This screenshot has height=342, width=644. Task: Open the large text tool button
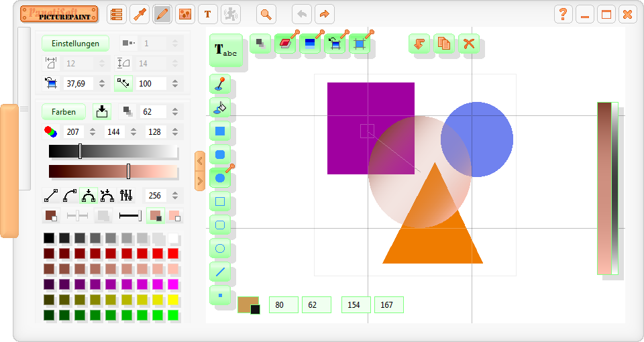pos(225,50)
